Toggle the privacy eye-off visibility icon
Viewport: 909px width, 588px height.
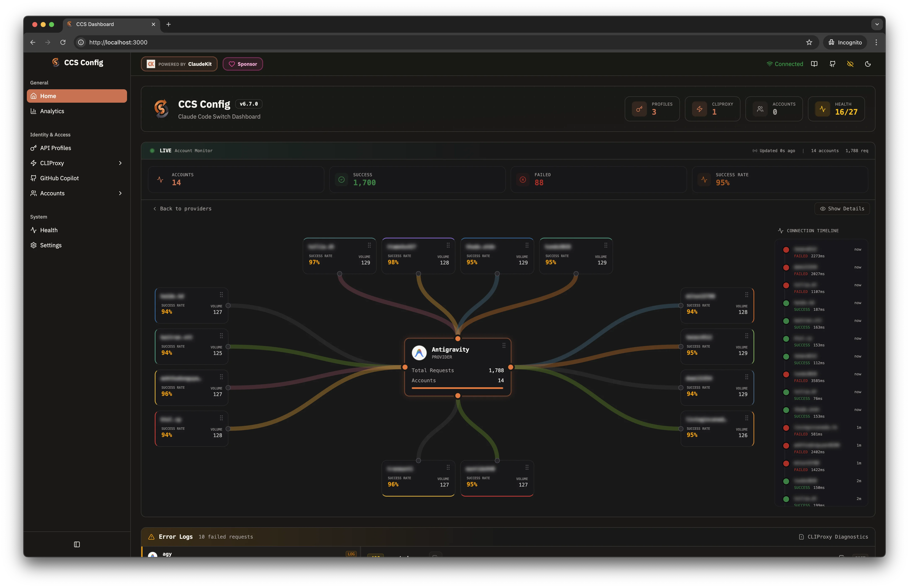[x=850, y=64]
